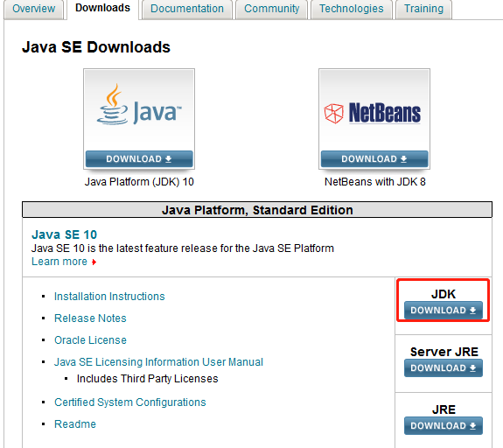The width and height of the screenshot is (503, 448).
Task: Click the Java Platform (JDK) 10 caption
Action: pos(139,182)
